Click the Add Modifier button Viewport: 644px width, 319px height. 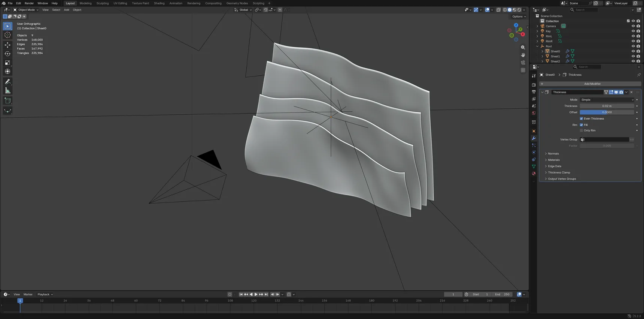(x=590, y=84)
